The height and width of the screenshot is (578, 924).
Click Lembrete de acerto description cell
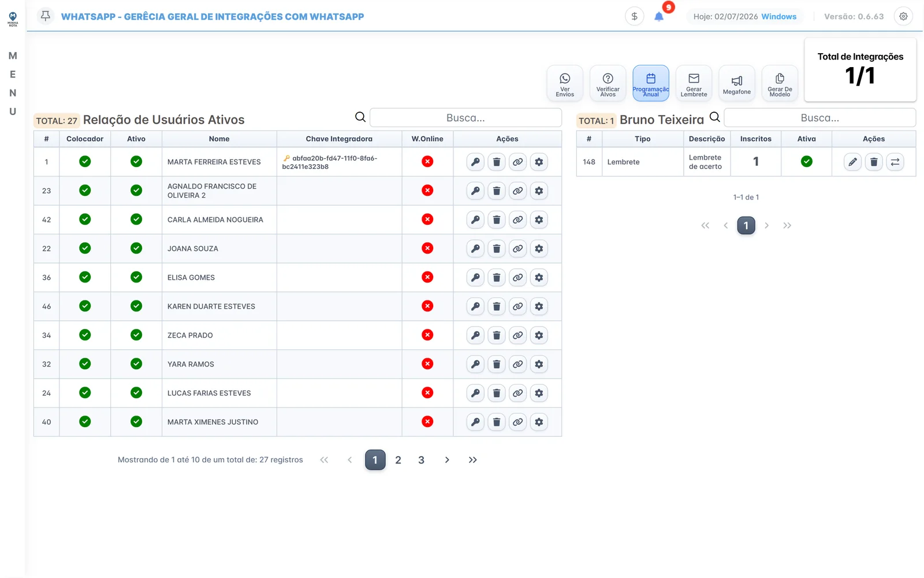706,162
